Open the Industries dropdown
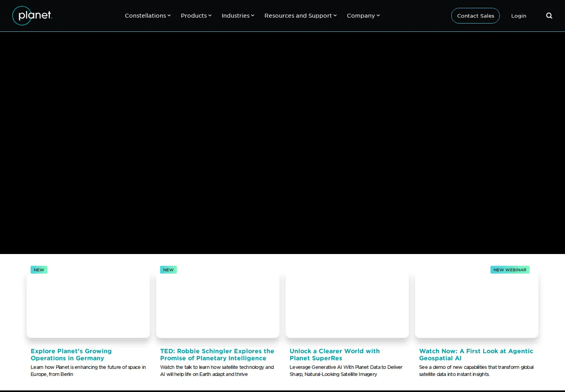The width and height of the screenshot is (565, 392). [x=238, y=16]
